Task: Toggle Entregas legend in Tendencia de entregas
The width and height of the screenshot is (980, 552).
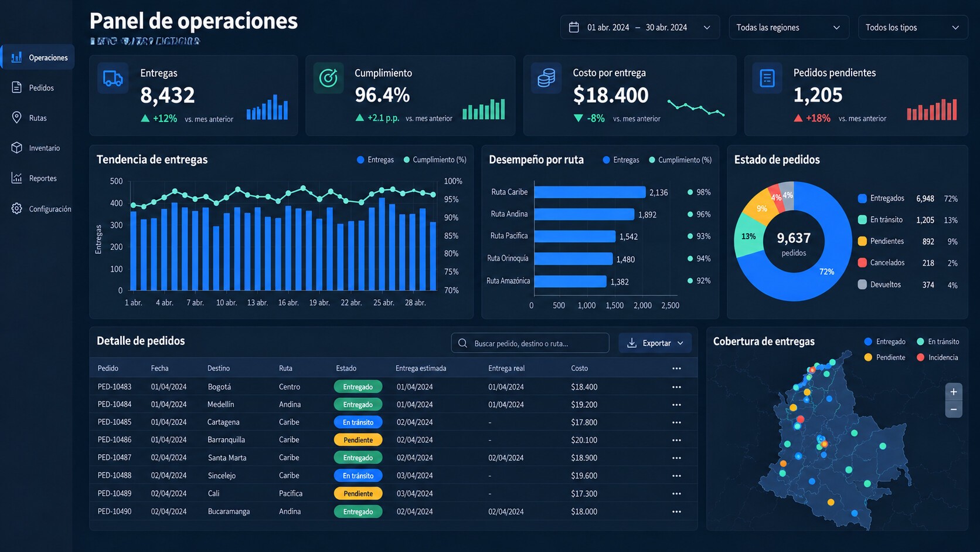Action: pos(375,160)
